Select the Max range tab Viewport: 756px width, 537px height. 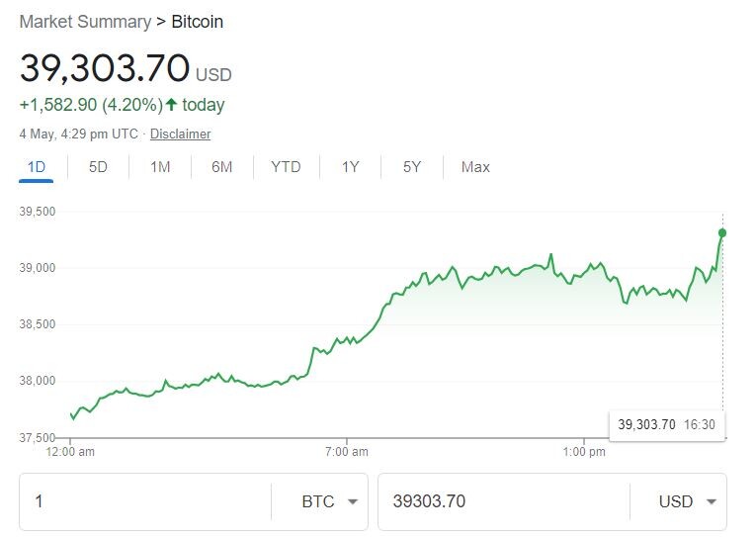(x=475, y=167)
